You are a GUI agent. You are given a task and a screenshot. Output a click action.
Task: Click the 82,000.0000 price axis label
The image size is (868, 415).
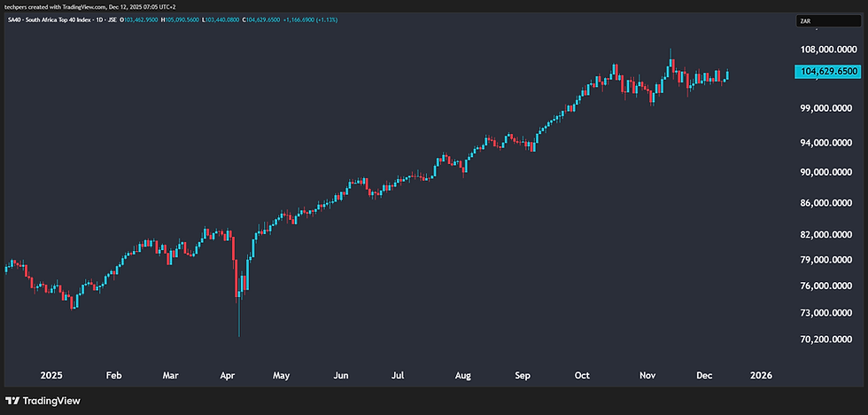tap(827, 235)
